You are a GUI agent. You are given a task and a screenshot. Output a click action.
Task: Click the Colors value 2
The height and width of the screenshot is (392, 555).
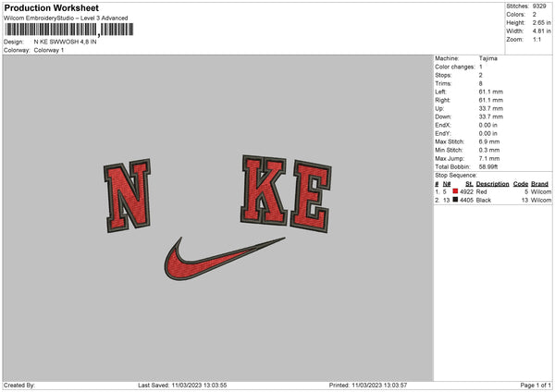pyautogui.click(x=534, y=15)
